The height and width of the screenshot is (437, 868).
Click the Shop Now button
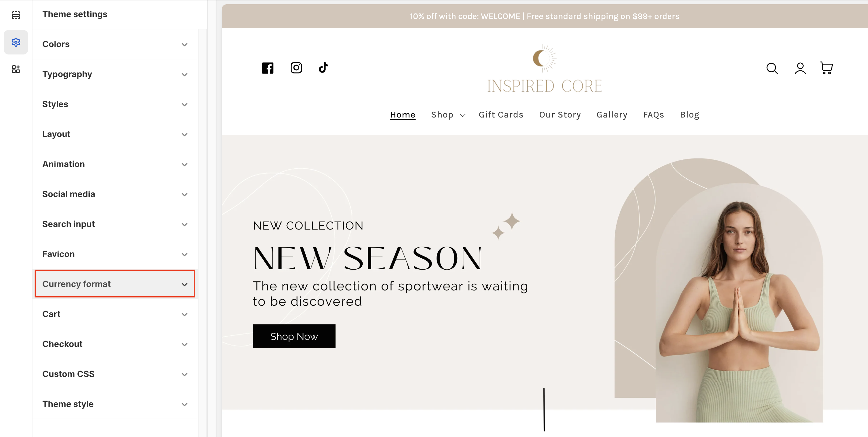(294, 336)
